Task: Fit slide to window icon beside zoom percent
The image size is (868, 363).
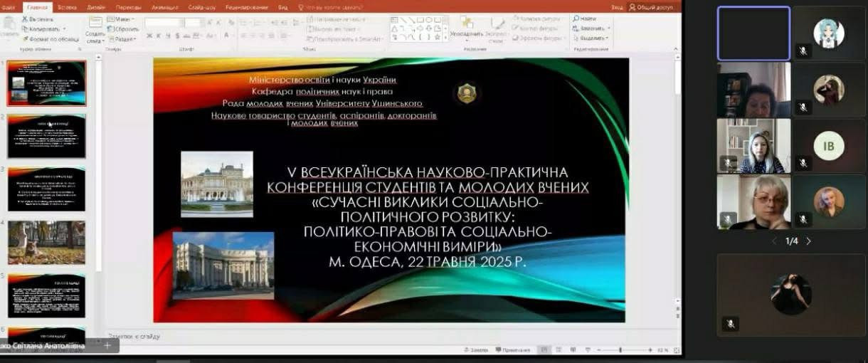Action: (x=675, y=350)
